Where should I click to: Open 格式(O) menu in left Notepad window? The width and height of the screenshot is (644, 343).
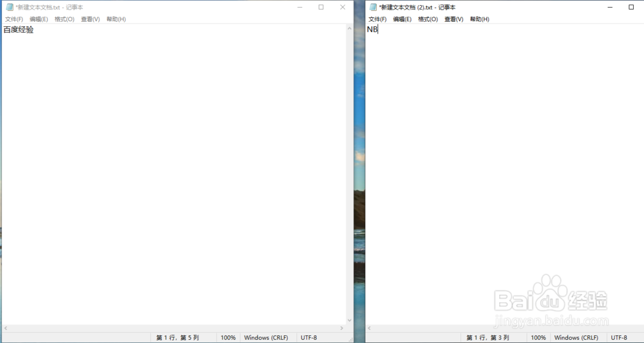64,19
